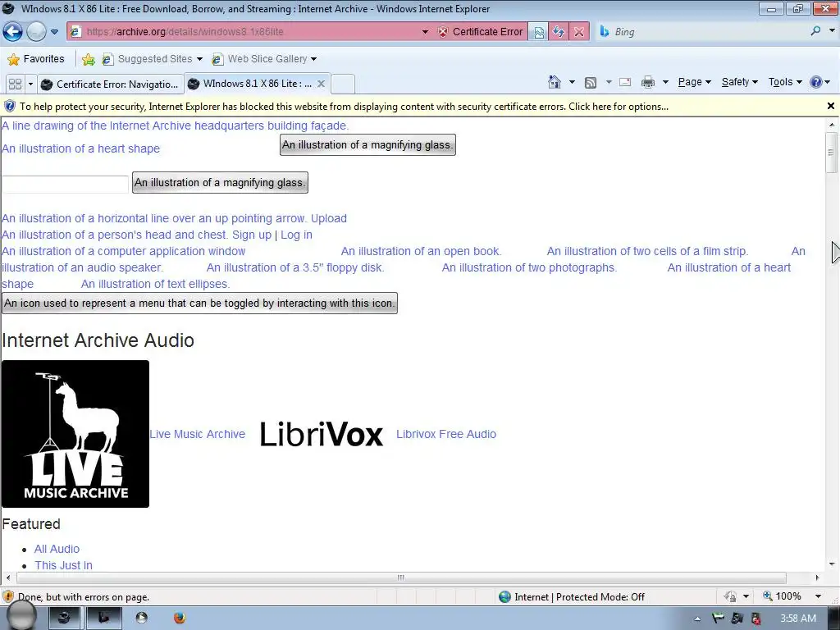The width and height of the screenshot is (840, 630).
Task: Click the Help question mark icon
Action: coord(816,82)
